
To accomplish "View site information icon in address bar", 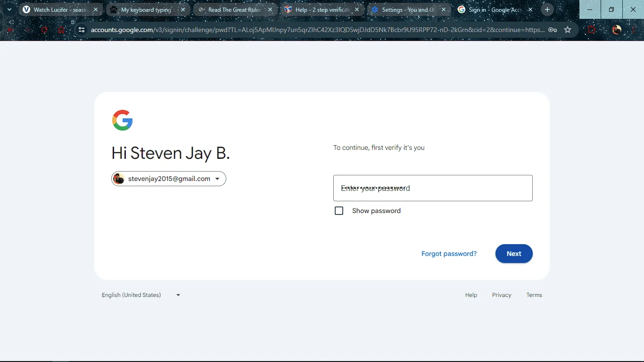I will [x=82, y=30].
